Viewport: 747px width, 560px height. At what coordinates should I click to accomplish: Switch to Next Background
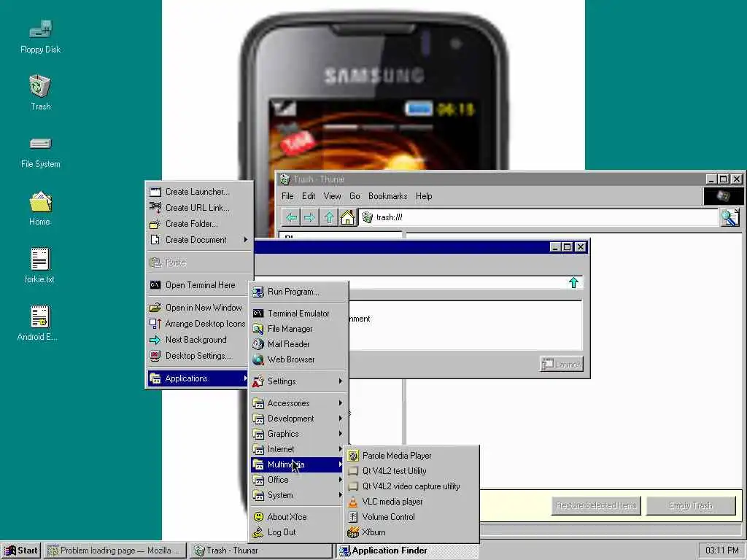[x=199, y=340]
